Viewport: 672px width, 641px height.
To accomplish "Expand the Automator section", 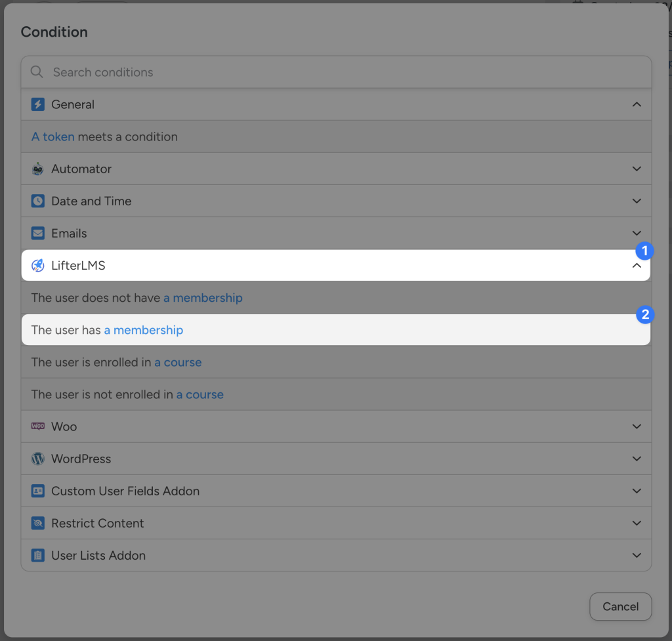I will tap(636, 169).
